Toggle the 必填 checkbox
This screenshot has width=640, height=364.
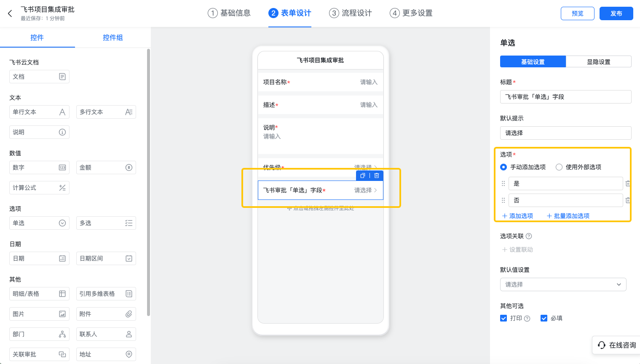tap(544, 318)
